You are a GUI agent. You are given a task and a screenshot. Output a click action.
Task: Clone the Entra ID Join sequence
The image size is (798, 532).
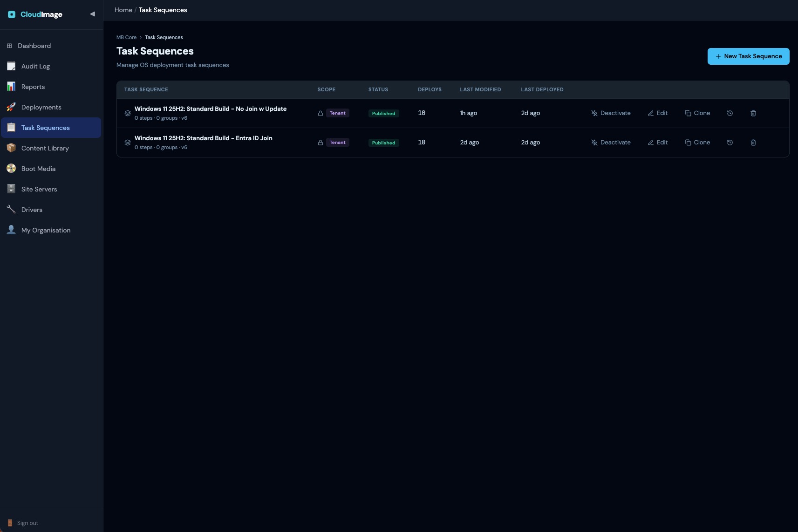point(697,143)
